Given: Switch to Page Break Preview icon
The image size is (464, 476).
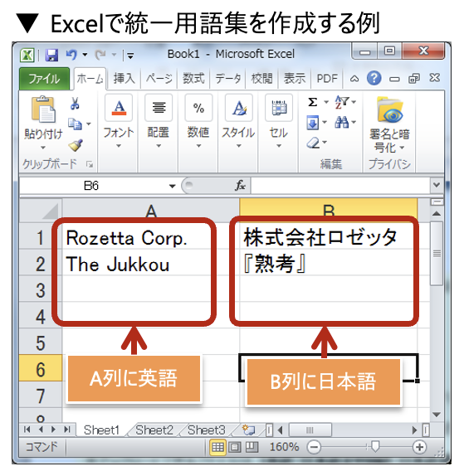Looking at the screenshot, I should coord(252,447).
